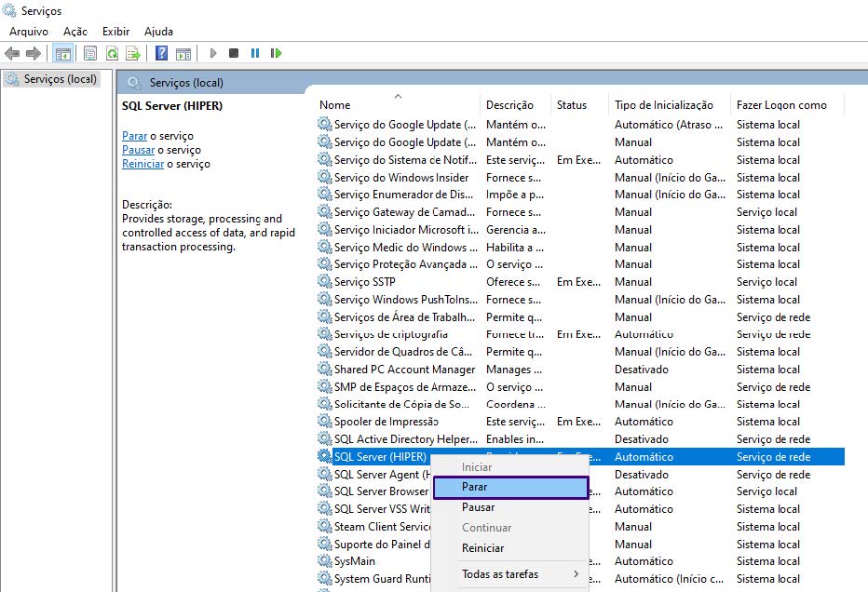The height and width of the screenshot is (592, 868).
Task: Click the Restart Service toolbar icon
Action: point(276,54)
